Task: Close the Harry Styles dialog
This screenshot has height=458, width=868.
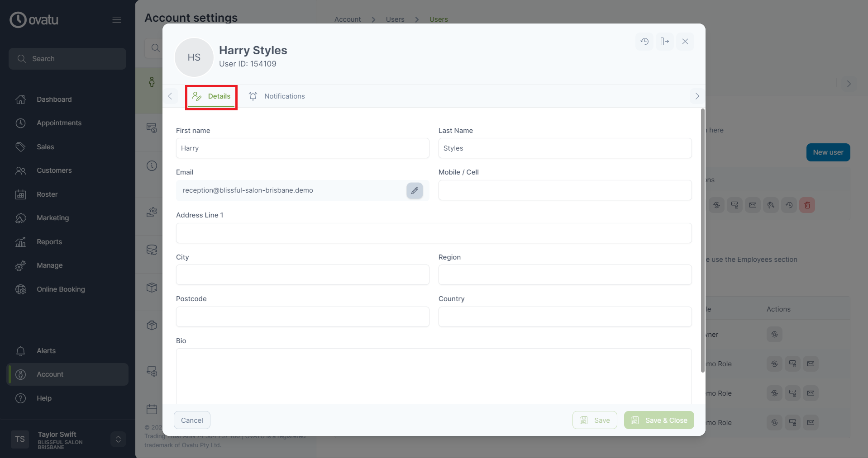Action: pyautogui.click(x=685, y=42)
